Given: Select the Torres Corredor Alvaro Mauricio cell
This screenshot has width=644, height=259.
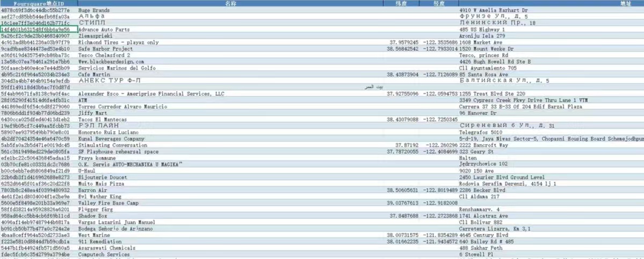Looking at the screenshot, I should pos(230,107).
